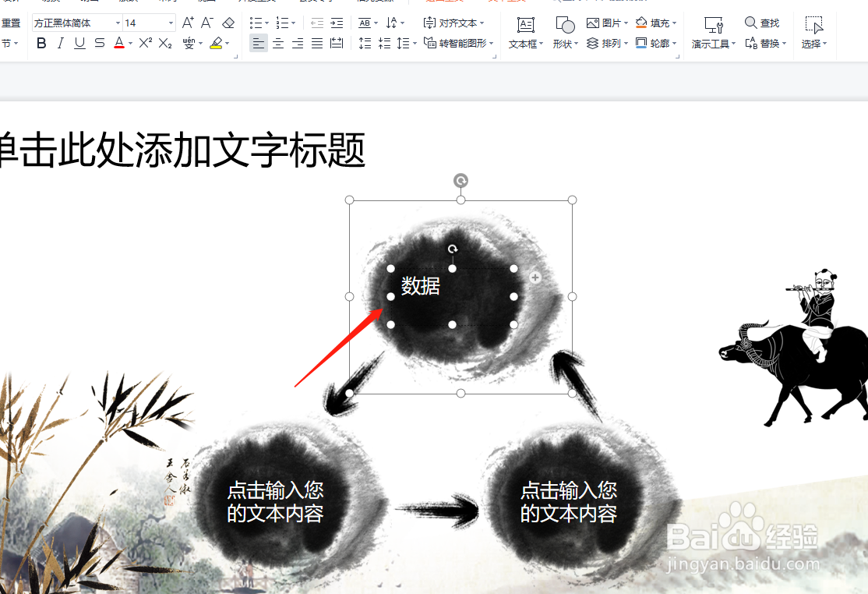
Task: Click the bulleted list icon
Action: point(257,23)
